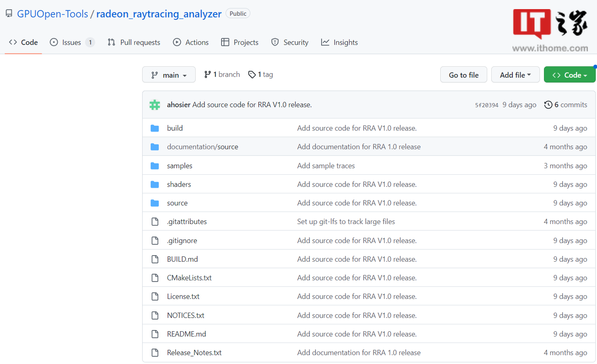Click the CMakeLists.txt file icon

pos(155,278)
